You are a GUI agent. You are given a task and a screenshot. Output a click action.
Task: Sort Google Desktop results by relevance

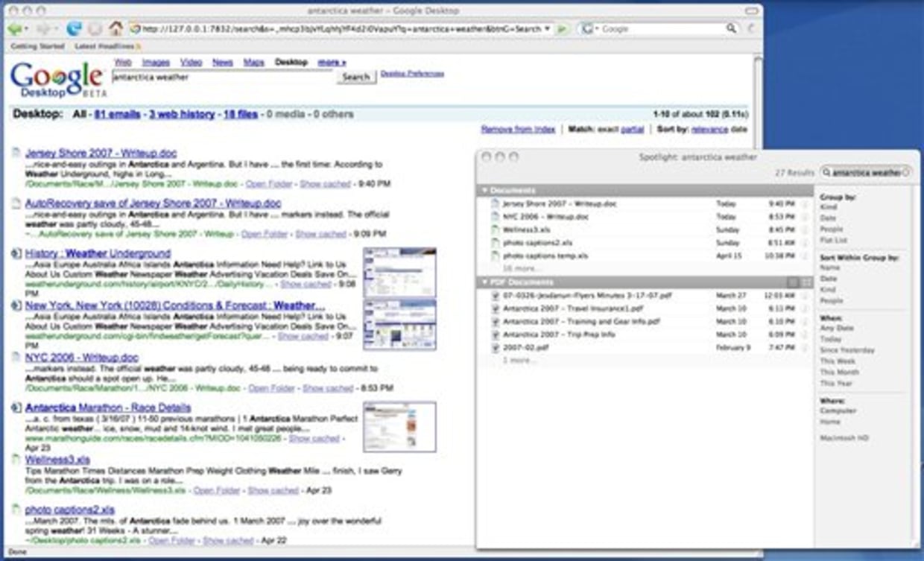pyautogui.click(x=709, y=130)
